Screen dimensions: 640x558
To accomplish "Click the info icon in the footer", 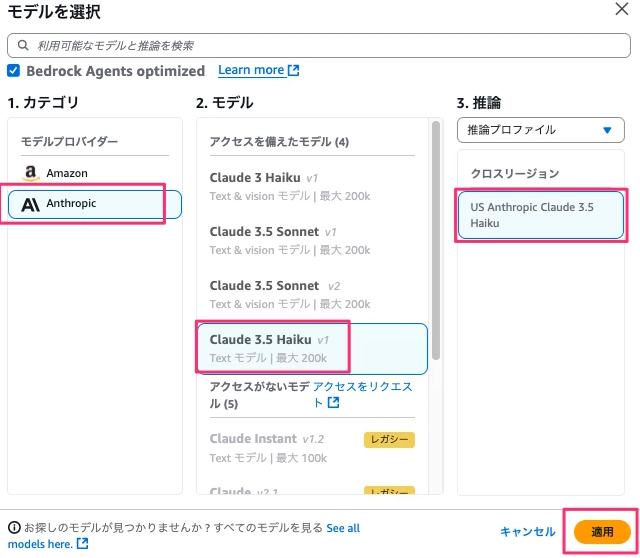I will click(x=14, y=527).
